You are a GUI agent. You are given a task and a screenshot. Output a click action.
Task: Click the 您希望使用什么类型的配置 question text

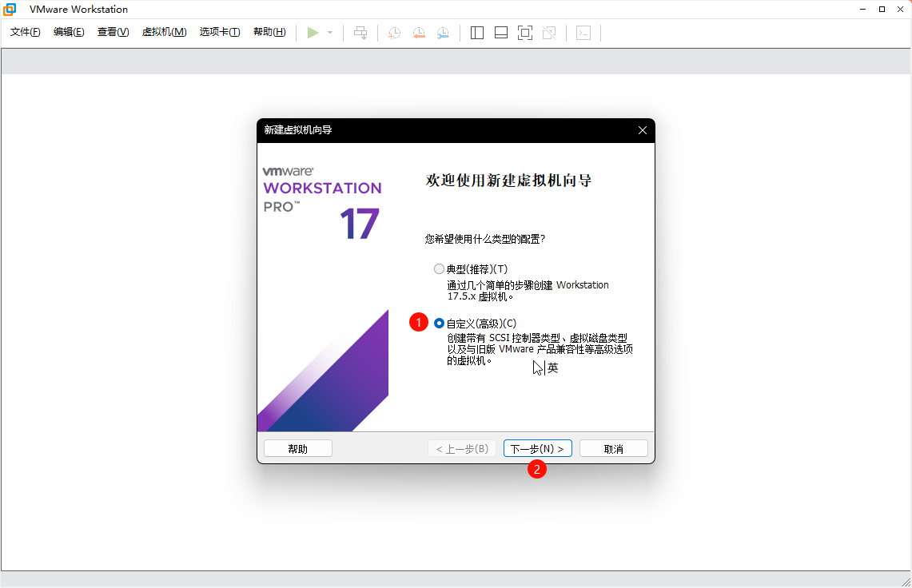tap(484, 239)
